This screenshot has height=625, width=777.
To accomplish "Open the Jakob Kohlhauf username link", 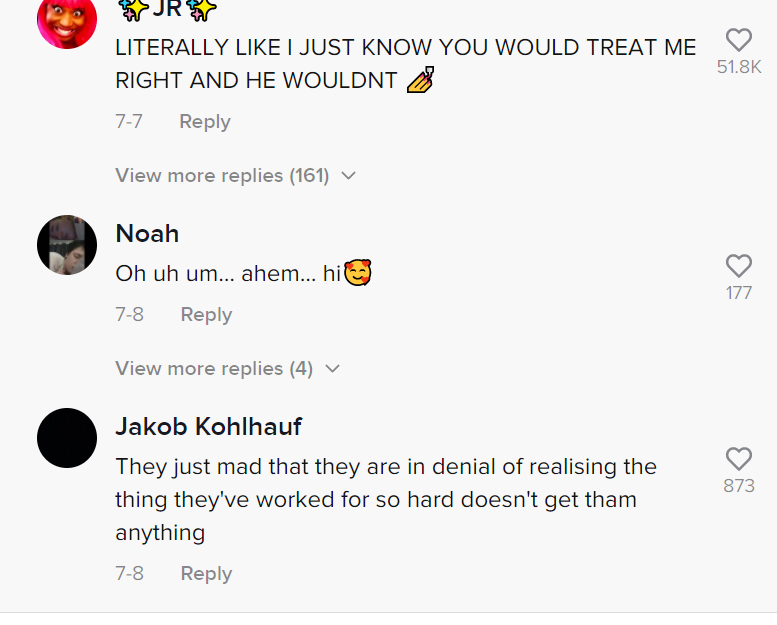I will pyautogui.click(x=209, y=427).
